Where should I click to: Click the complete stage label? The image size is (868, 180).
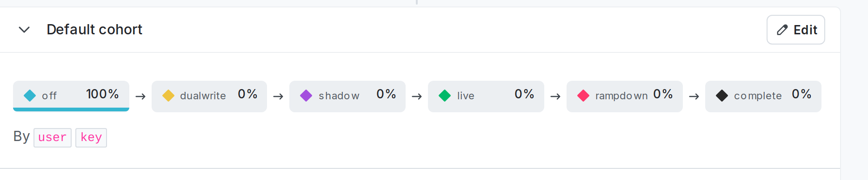click(758, 96)
